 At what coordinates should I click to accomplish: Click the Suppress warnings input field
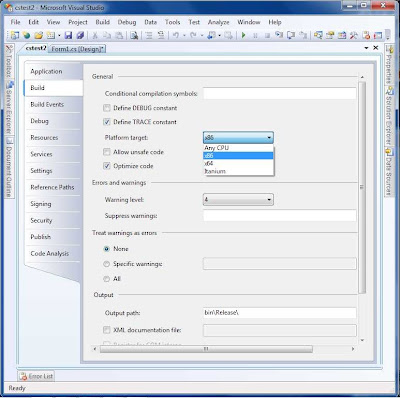click(x=280, y=216)
